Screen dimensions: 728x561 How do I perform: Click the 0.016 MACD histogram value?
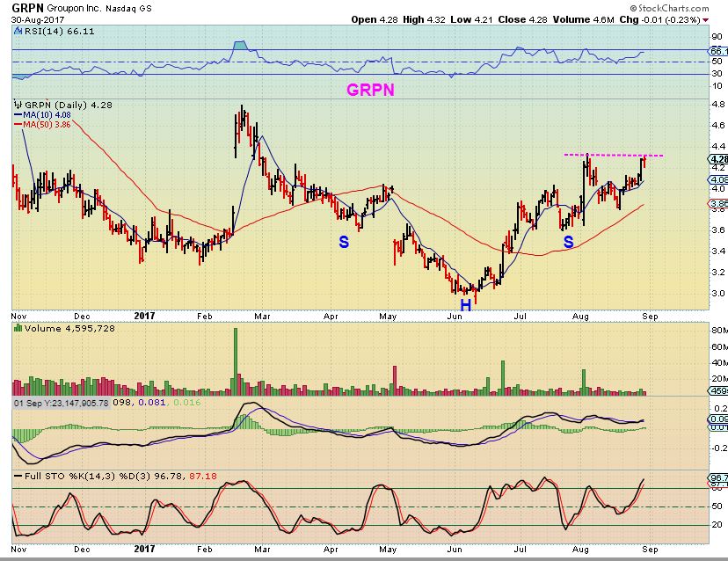187,402
